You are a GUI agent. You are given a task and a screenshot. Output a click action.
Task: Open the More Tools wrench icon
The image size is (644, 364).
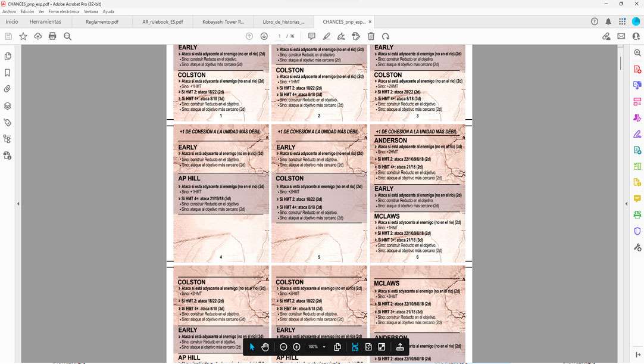pos(637,247)
